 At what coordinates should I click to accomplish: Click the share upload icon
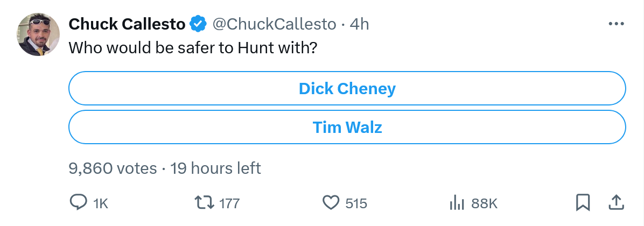pos(615,203)
